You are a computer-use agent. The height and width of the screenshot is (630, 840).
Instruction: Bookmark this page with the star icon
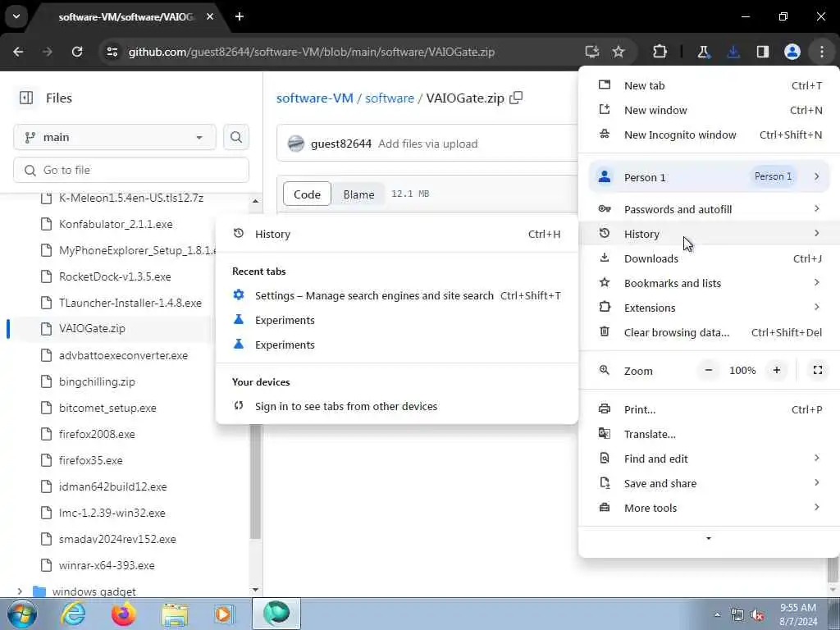coord(619,52)
